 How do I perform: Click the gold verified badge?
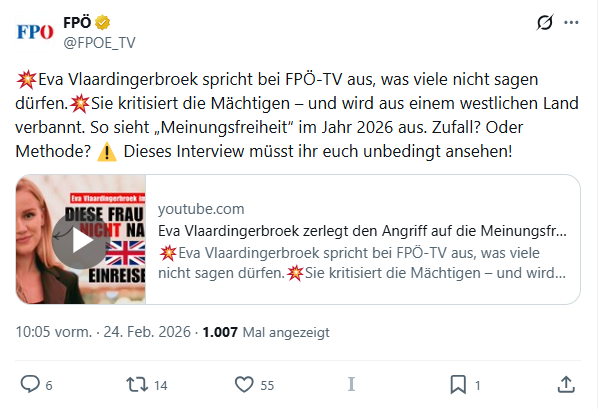click(x=102, y=23)
